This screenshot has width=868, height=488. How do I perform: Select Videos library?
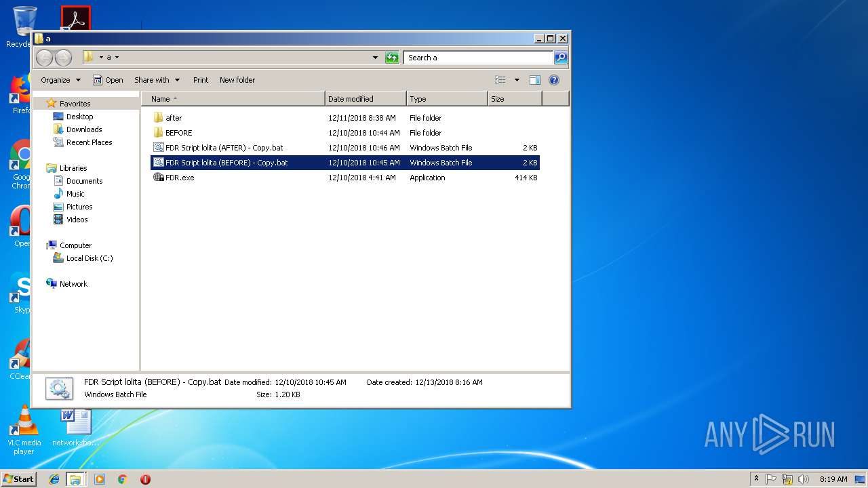[x=77, y=220]
